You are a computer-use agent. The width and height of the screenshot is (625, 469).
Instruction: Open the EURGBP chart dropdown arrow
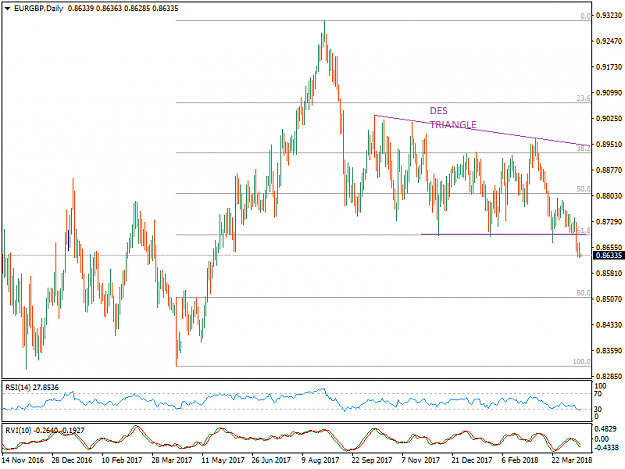(x=7, y=8)
